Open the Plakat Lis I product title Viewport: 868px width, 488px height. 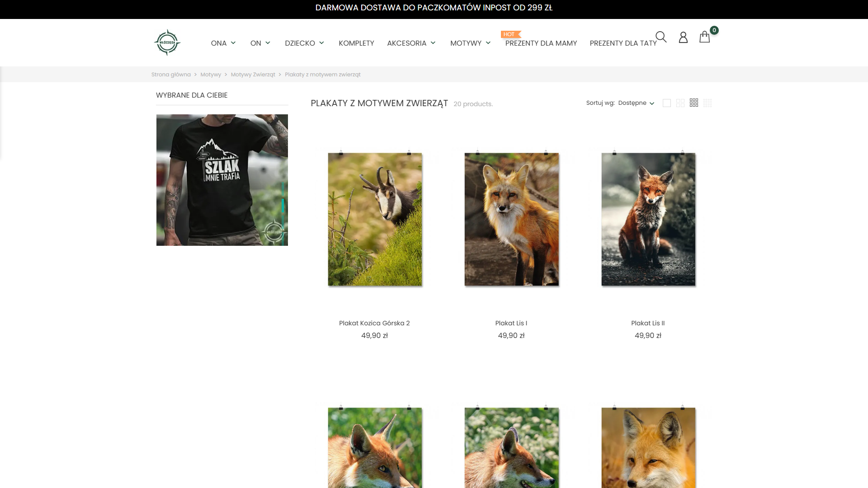coord(511,323)
